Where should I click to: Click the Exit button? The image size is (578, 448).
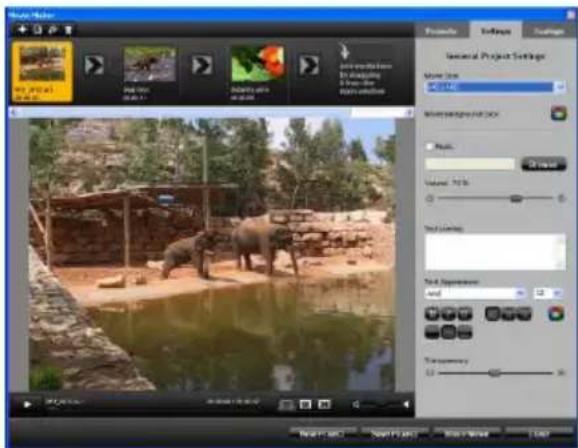pyautogui.click(x=539, y=434)
